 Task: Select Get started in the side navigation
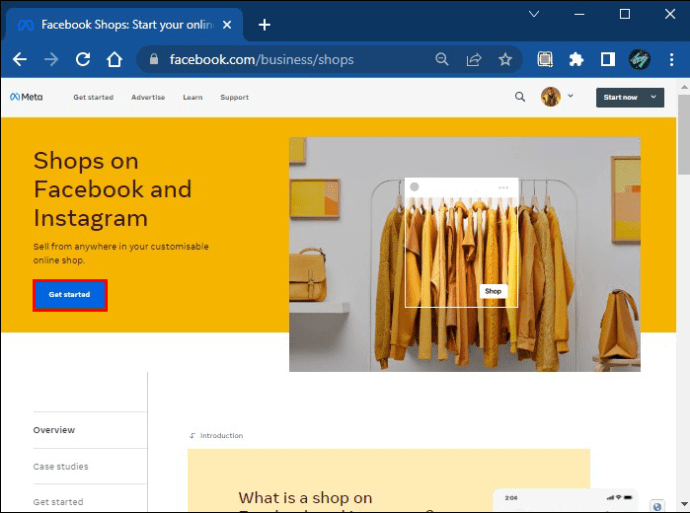click(x=58, y=502)
